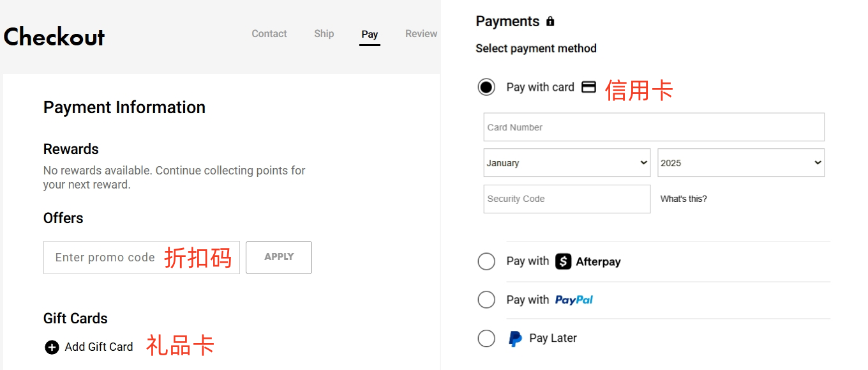Screen dimensions: 868x370
Task: Open the Review checkout step
Action: (421, 34)
